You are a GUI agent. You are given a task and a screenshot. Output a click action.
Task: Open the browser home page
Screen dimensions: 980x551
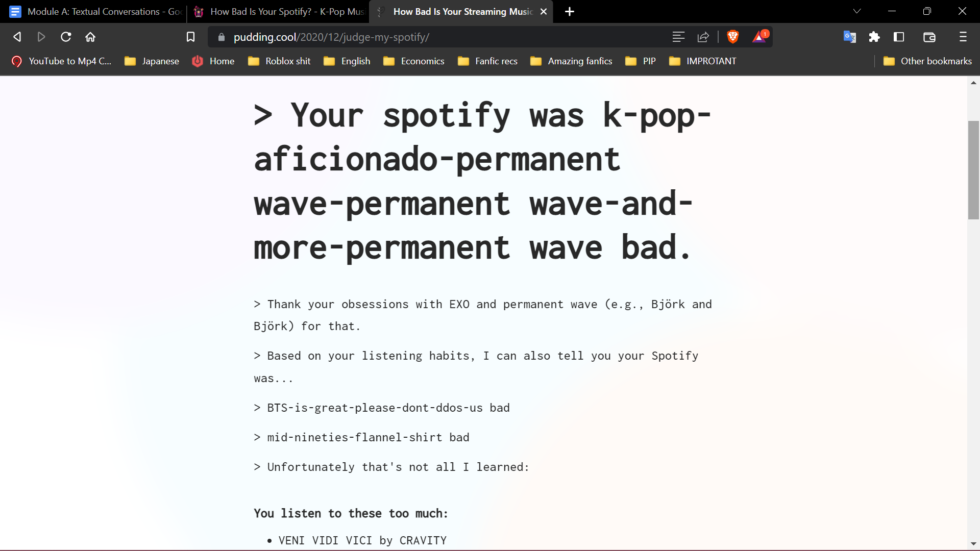tap(90, 37)
